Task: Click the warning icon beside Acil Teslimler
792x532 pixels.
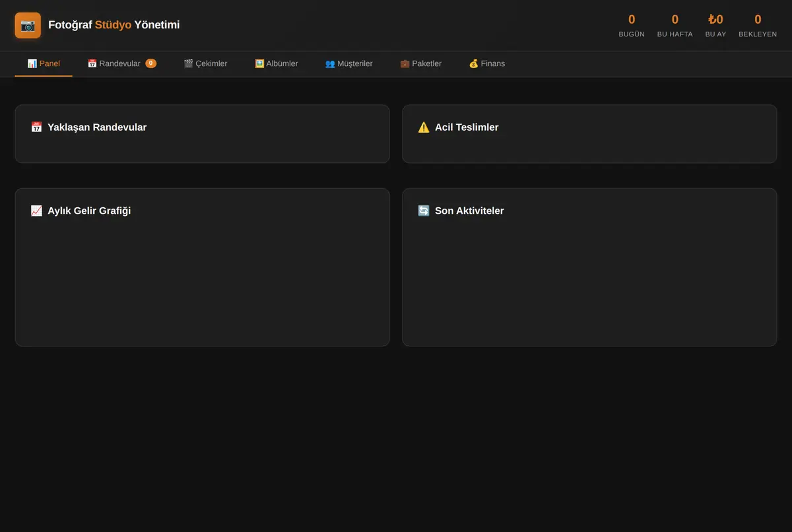Action: click(x=424, y=127)
